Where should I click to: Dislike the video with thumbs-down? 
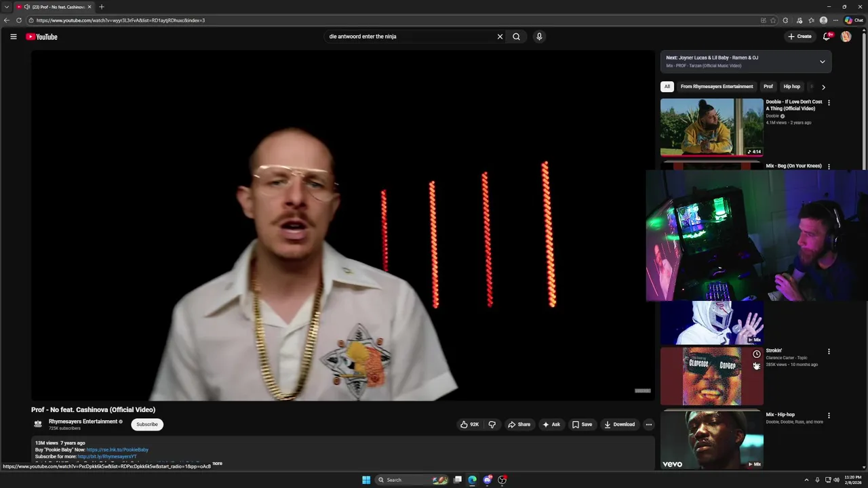(492, 424)
